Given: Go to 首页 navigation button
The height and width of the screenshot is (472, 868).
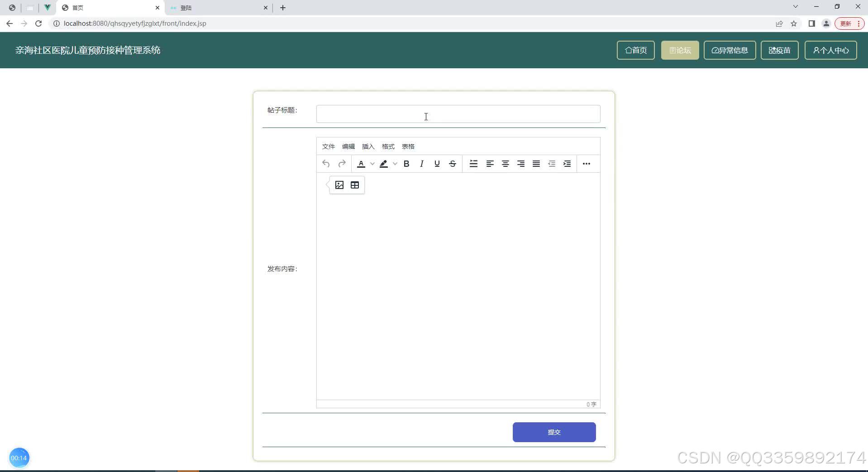Looking at the screenshot, I should (x=636, y=50).
